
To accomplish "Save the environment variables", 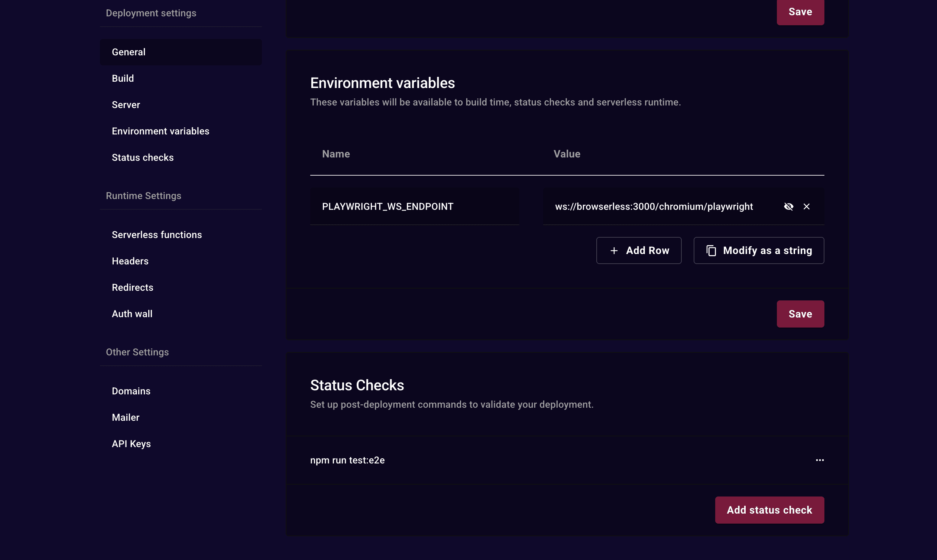I will [800, 313].
